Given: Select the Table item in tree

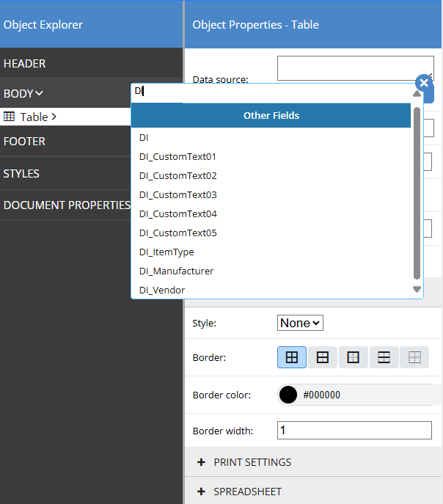Looking at the screenshot, I should pyautogui.click(x=34, y=117).
